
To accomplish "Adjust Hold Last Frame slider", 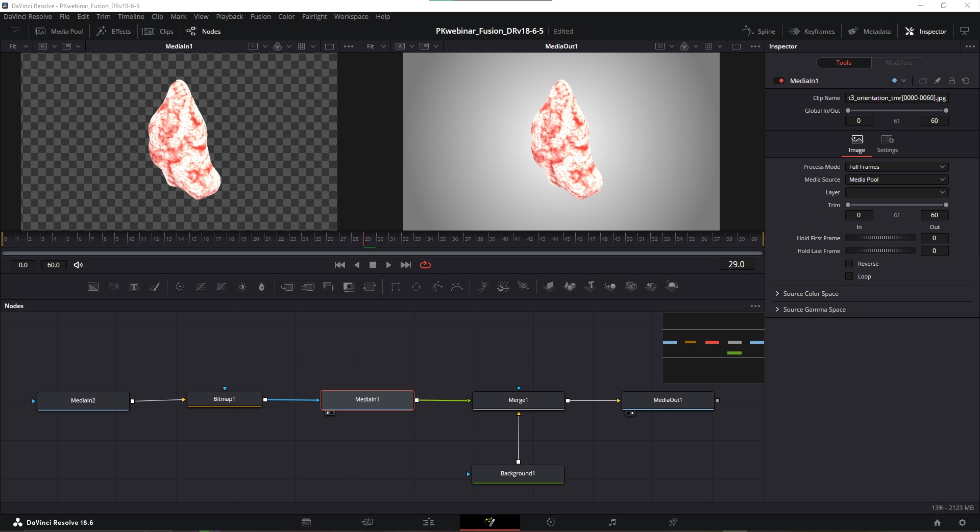I will coord(880,251).
